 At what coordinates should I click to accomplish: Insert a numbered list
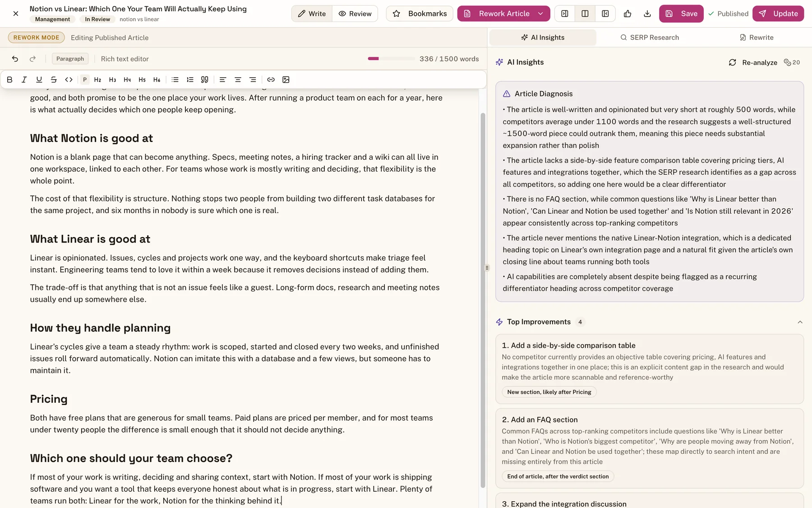pos(190,79)
